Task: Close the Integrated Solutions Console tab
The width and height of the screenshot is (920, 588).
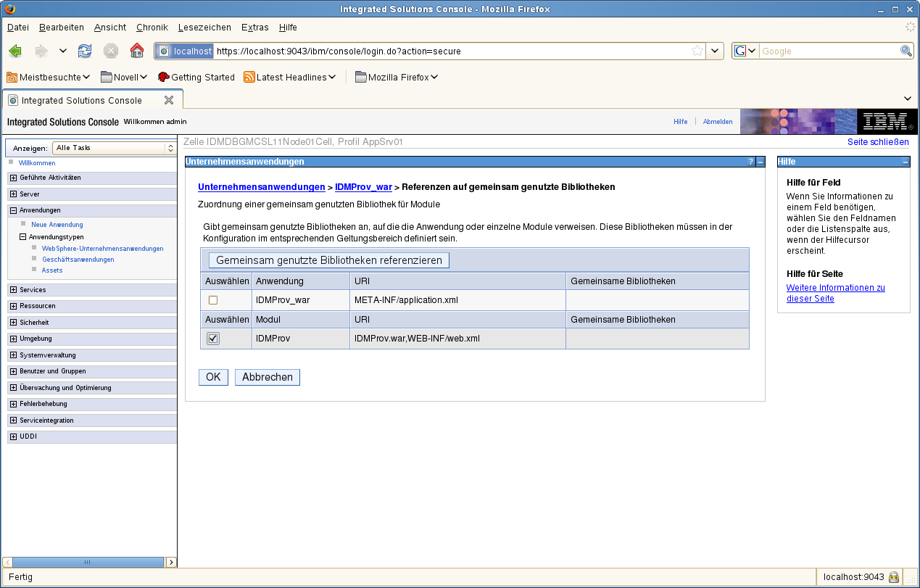Action: coord(169,100)
